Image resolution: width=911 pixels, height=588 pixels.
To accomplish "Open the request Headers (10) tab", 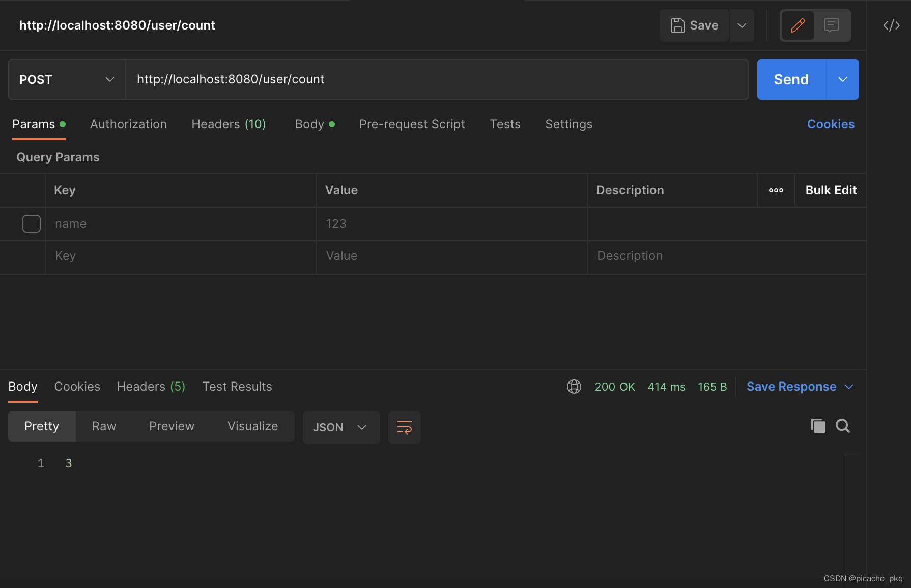I will (229, 124).
